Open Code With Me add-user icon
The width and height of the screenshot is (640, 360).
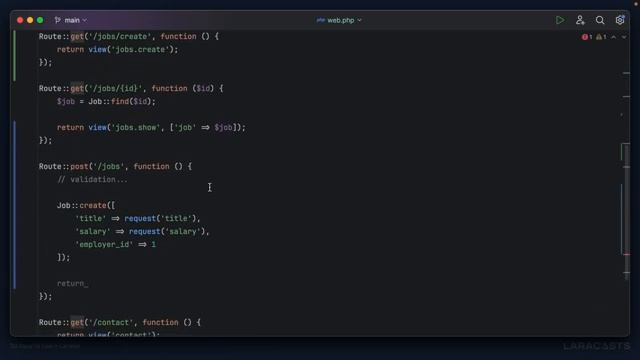tap(580, 20)
